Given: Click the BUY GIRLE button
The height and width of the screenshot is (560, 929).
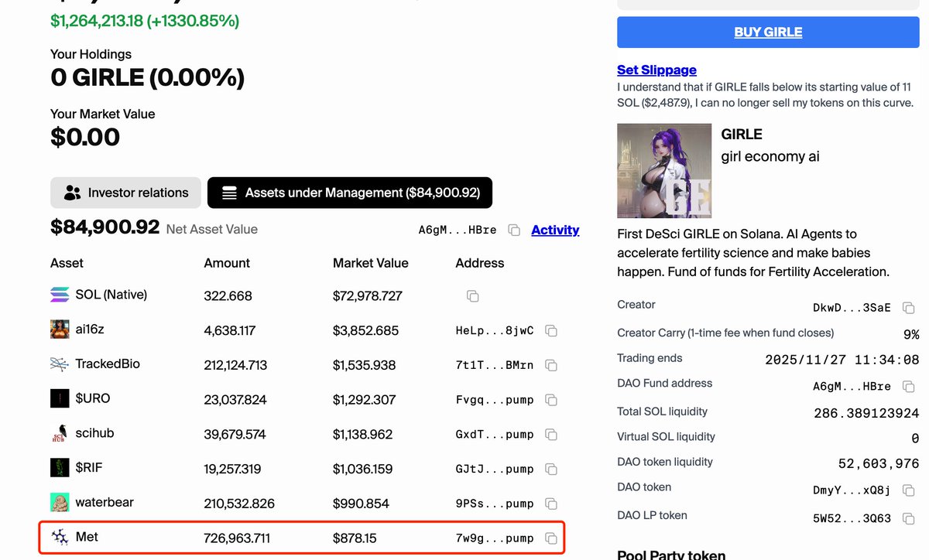Looking at the screenshot, I should click(x=768, y=32).
